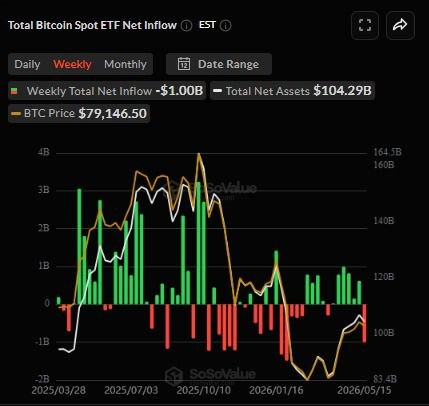Select the Weekly tab
Viewport: 429px width, 406px height.
72,64
